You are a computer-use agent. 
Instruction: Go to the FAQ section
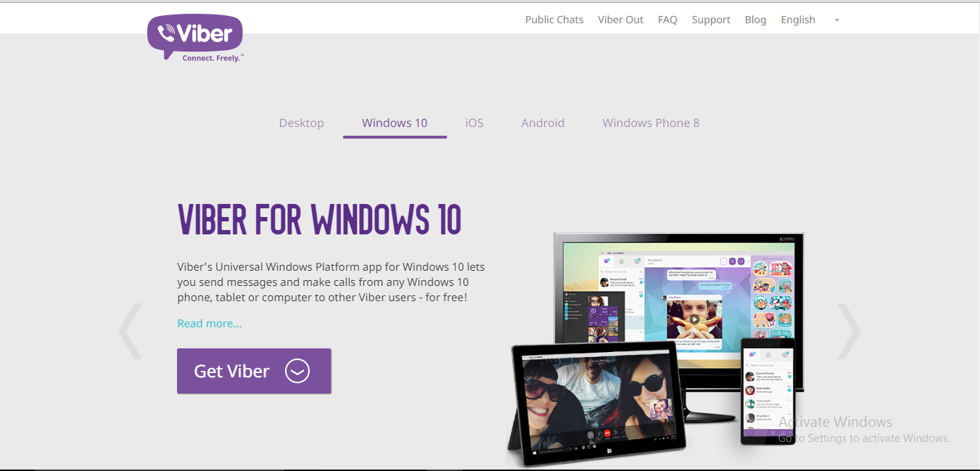[x=667, y=20]
